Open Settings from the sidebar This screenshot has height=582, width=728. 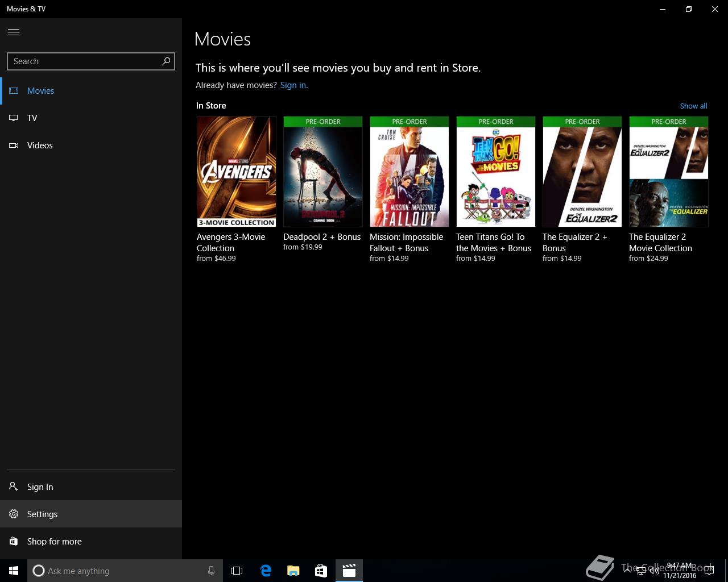[x=91, y=514]
